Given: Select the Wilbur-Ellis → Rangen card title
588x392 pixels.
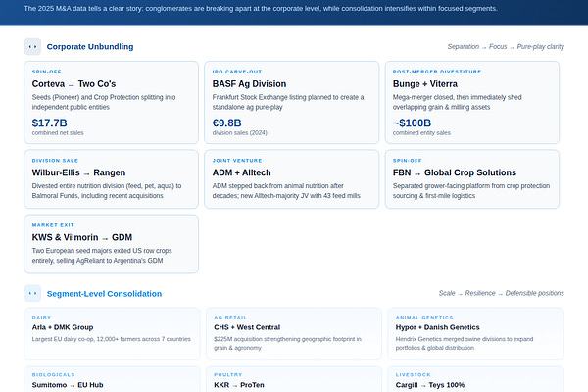Looking at the screenshot, I should pos(78,172).
